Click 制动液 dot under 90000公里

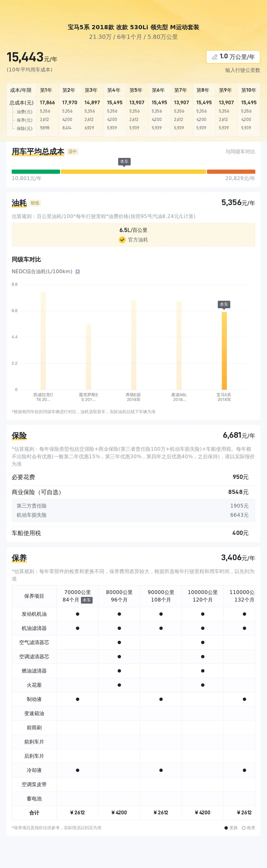161,699
